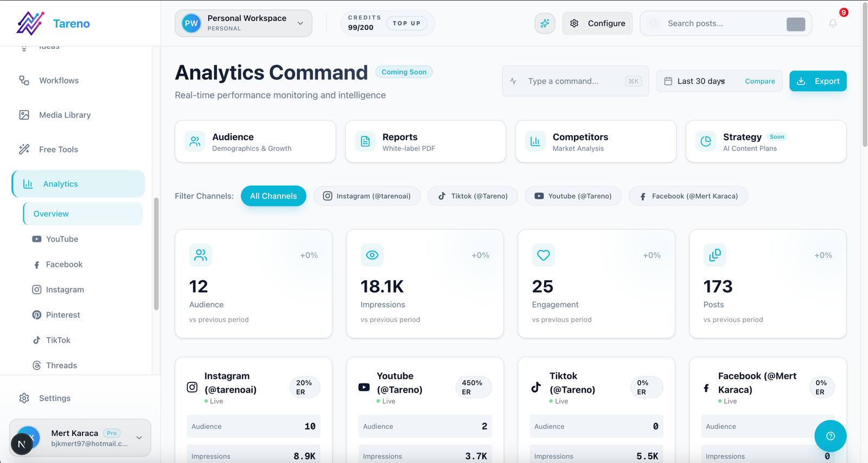Click the PW workspace avatar
The height and width of the screenshot is (463, 868).
pos(191,23)
